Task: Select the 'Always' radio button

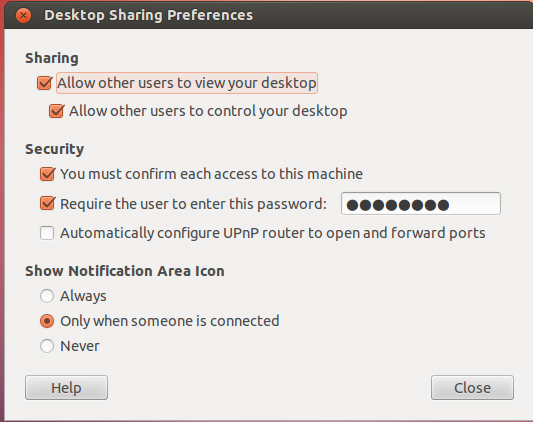Action: click(x=47, y=296)
